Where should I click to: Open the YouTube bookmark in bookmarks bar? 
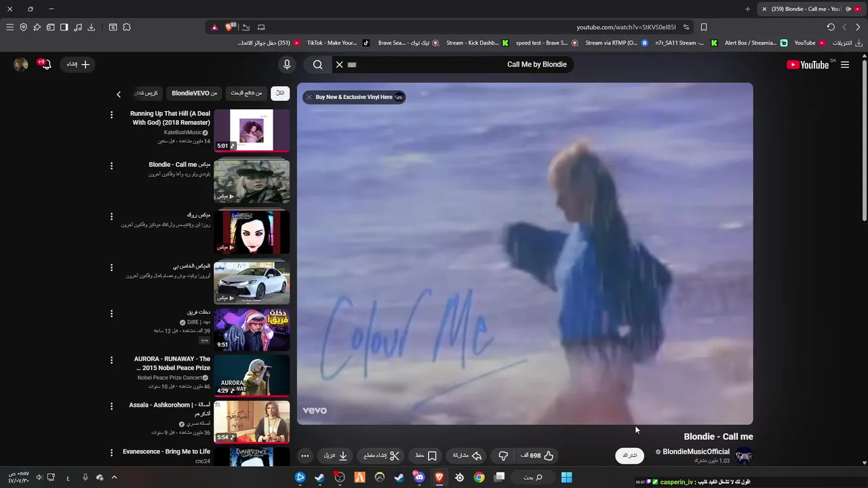click(x=810, y=43)
